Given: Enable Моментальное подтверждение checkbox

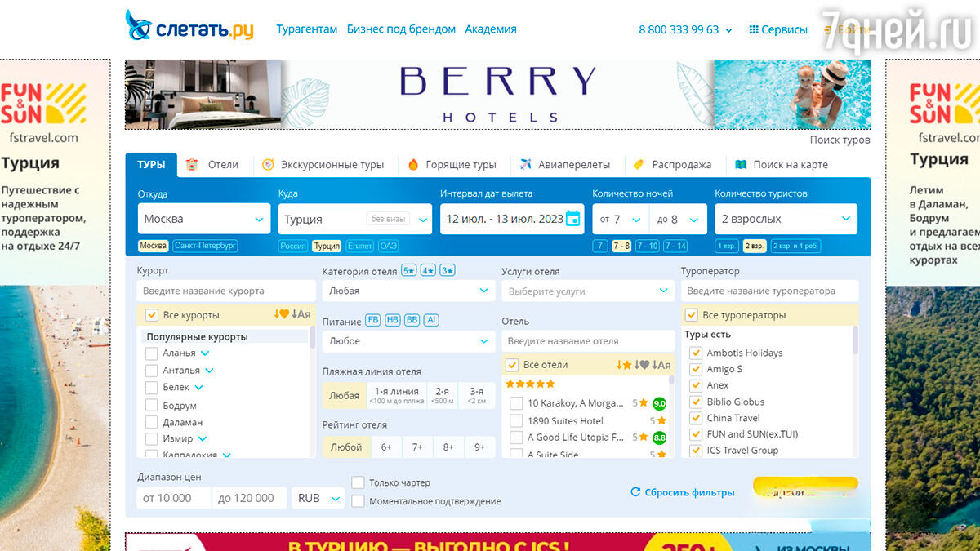Looking at the screenshot, I should (x=358, y=501).
